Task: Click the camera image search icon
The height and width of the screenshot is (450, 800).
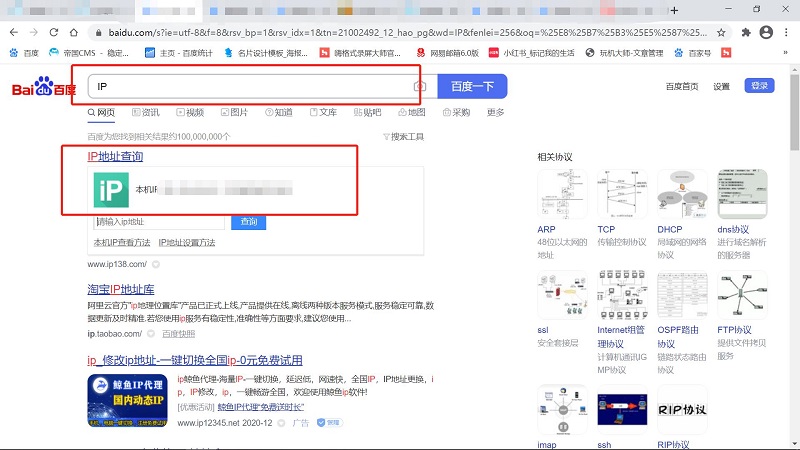Action: (421, 87)
